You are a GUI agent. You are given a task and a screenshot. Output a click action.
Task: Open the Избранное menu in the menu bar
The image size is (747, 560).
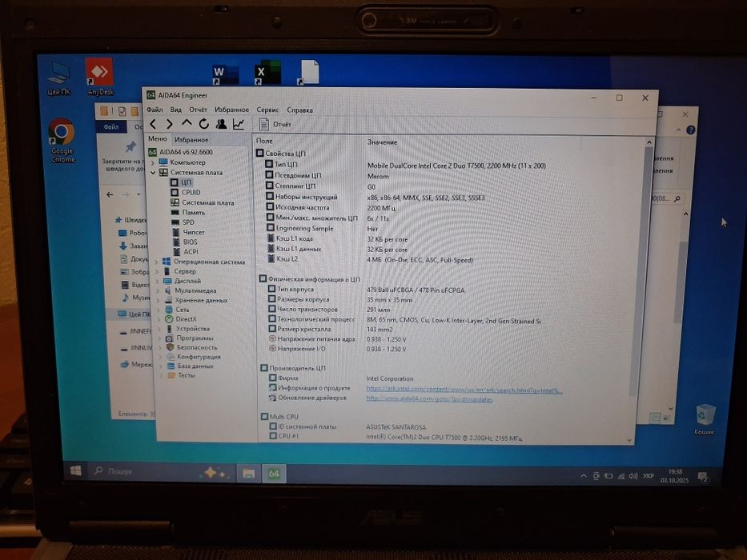tap(231, 110)
